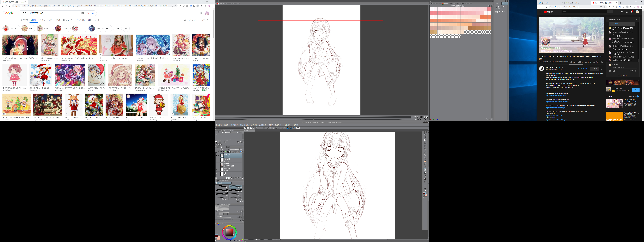The height and width of the screenshot is (242, 644).
Task: Click the delete layer trash icon
Action: (243, 178)
